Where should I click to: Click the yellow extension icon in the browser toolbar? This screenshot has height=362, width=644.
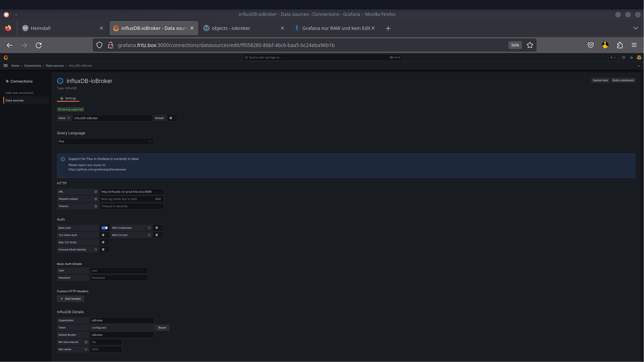(605, 45)
